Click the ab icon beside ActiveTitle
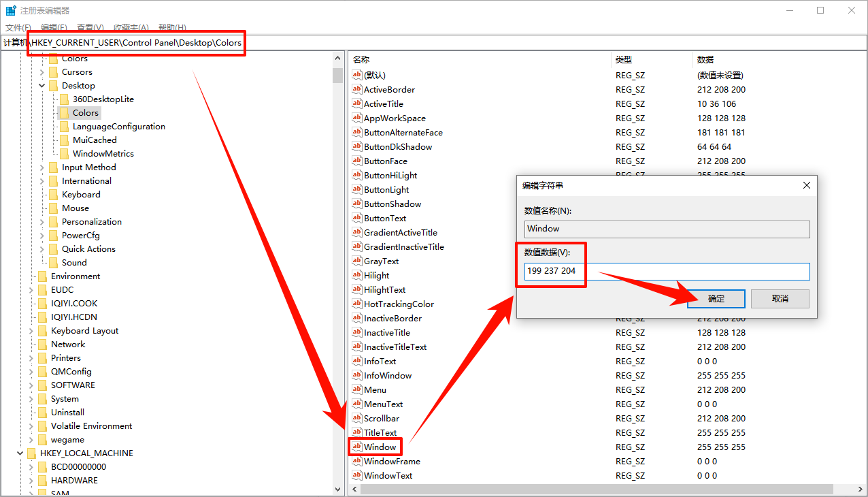This screenshot has width=868, height=497. pos(357,103)
